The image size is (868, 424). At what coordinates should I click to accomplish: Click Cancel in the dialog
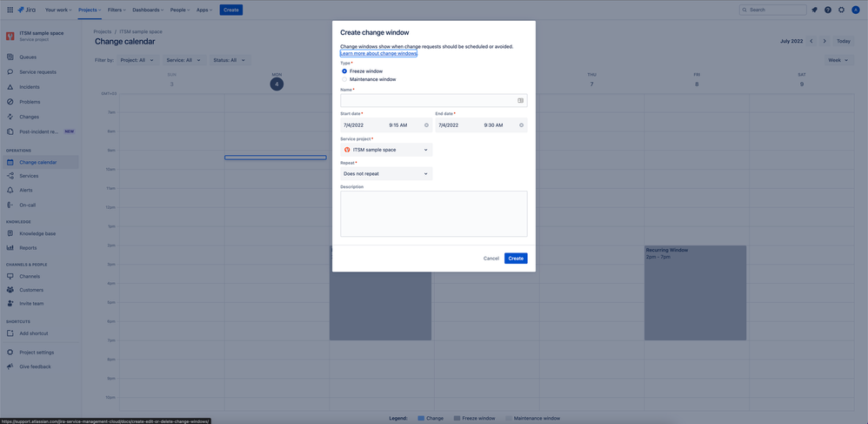click(491, 259)
